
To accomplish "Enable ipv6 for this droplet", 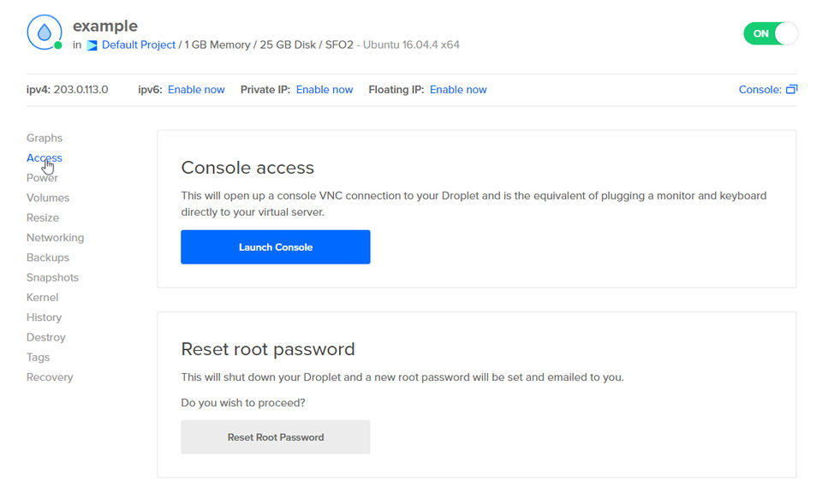I will 196,89.
